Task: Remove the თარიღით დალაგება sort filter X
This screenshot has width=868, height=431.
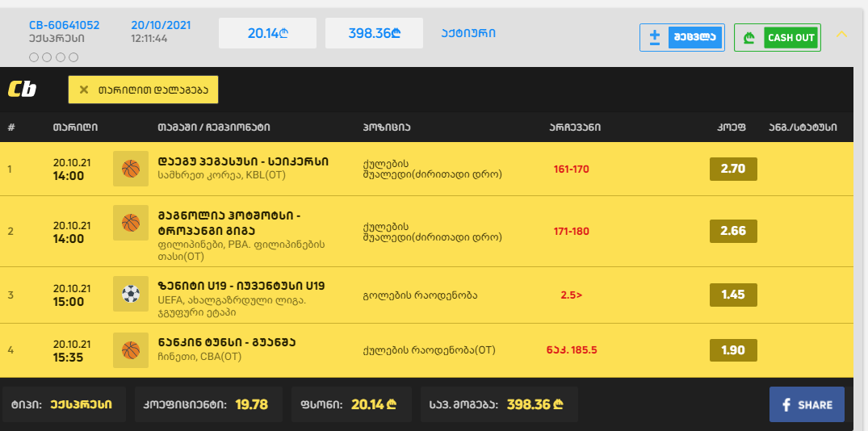Action: pyautogui.click(x=84, y=90)
